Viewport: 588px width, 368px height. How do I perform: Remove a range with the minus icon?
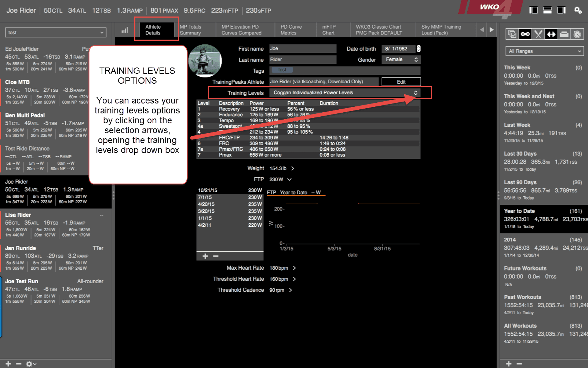point(519,364)
